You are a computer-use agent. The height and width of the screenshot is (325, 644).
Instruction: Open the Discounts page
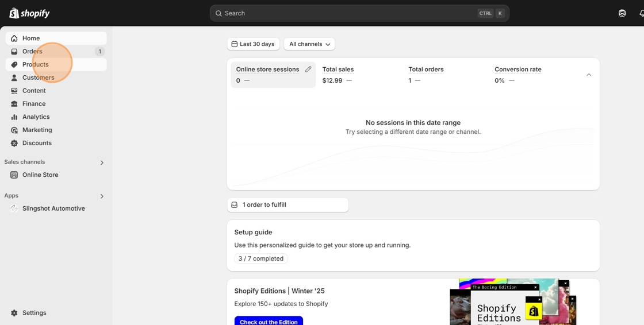pyautogui.click(x=56, y=143)
